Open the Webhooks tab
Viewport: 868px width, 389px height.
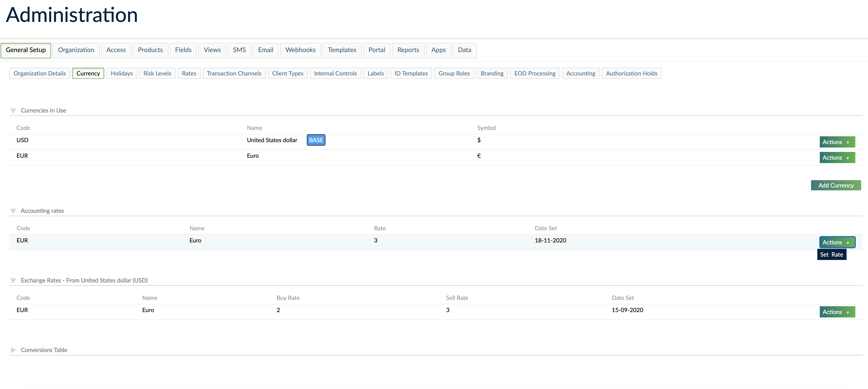tap(300, 50)
